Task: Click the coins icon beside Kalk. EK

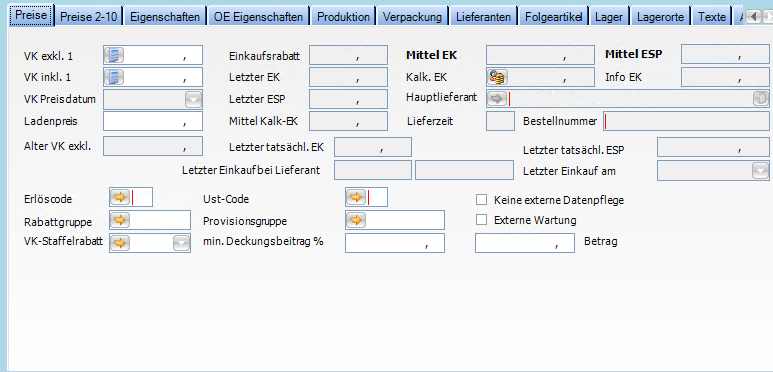Action: (x=497, y=77)
